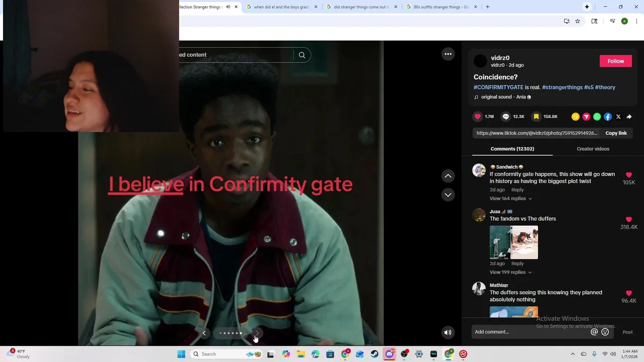Expand 199 replies under Juaa's comment
The image size is (644, 362).
coord(511,273)
